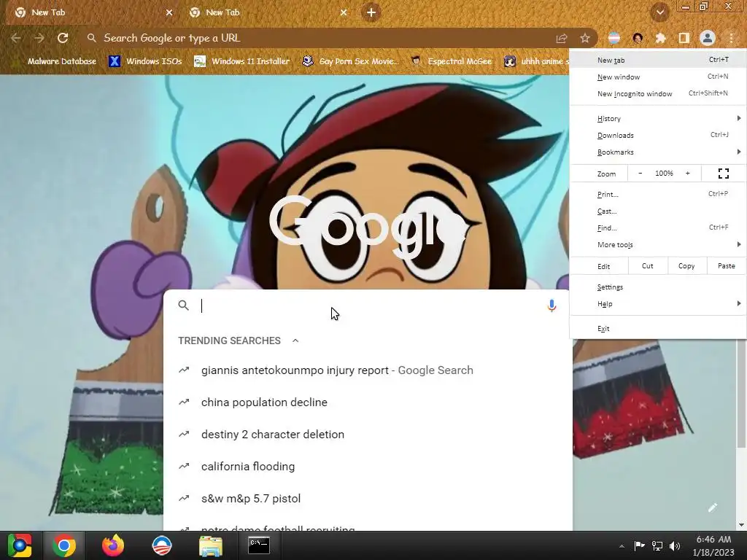The image size is (747, 560).
Task: Close the first New Tab
Action: click(x=169, y=13)
